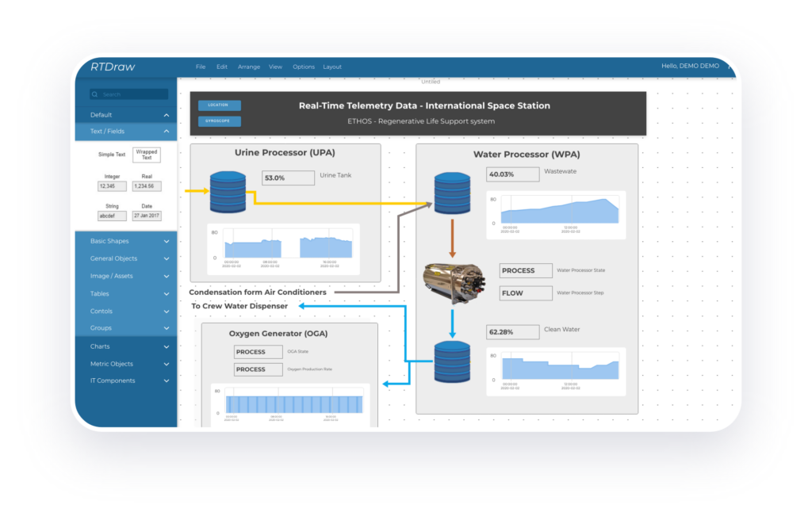Select the 'Urine Tank' label
This screenshot has height=520, width=812.
pos(335,175)
